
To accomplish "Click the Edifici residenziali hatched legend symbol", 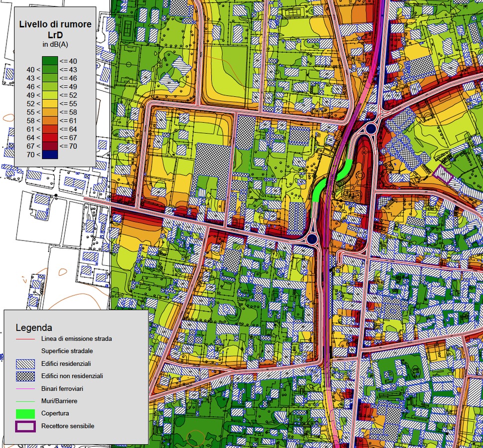I will [25, 364].
